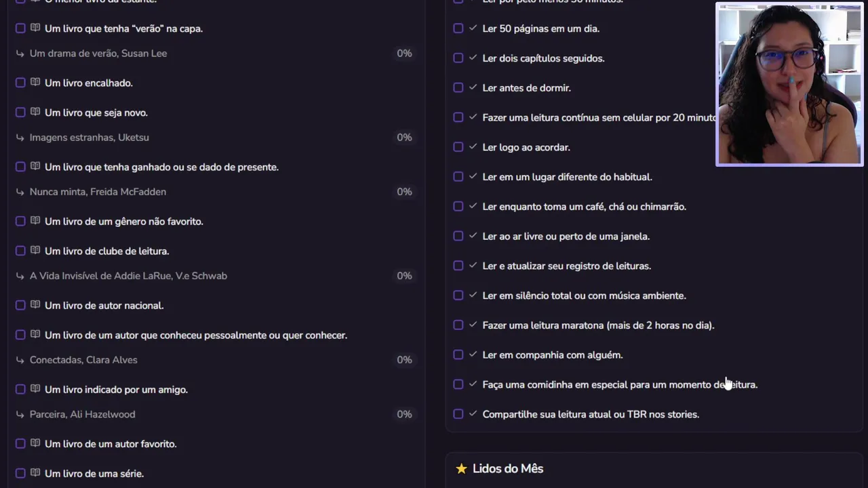Click book icon beside "Um livro de uma série"
This screenshot has width=868, height=488.
(x=35, y=473)
